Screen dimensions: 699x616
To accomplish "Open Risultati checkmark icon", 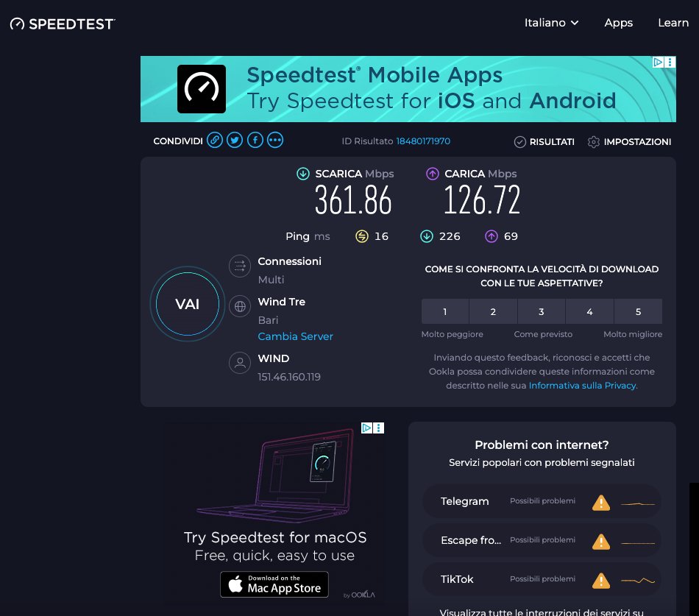I will 520,142.
